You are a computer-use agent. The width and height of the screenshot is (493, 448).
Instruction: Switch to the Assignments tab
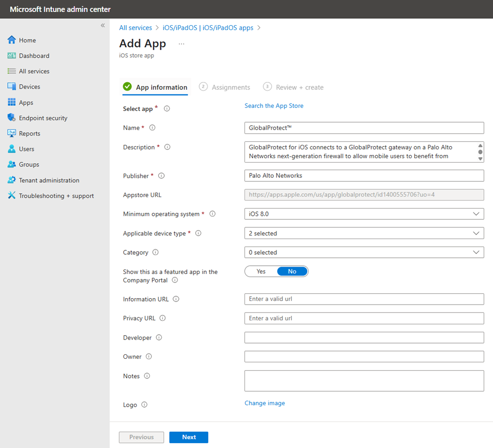(x=231, y=87)
